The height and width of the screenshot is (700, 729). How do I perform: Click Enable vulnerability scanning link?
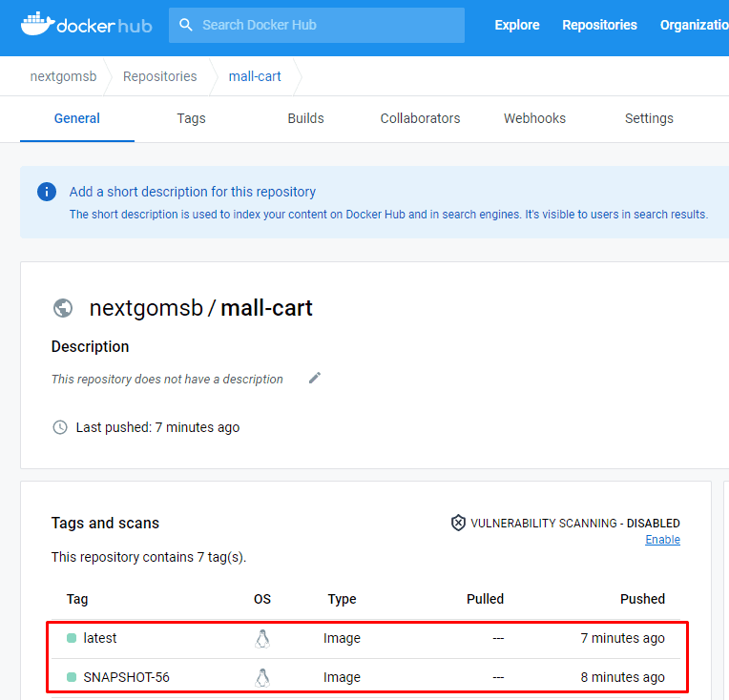[x=662, y=539]
